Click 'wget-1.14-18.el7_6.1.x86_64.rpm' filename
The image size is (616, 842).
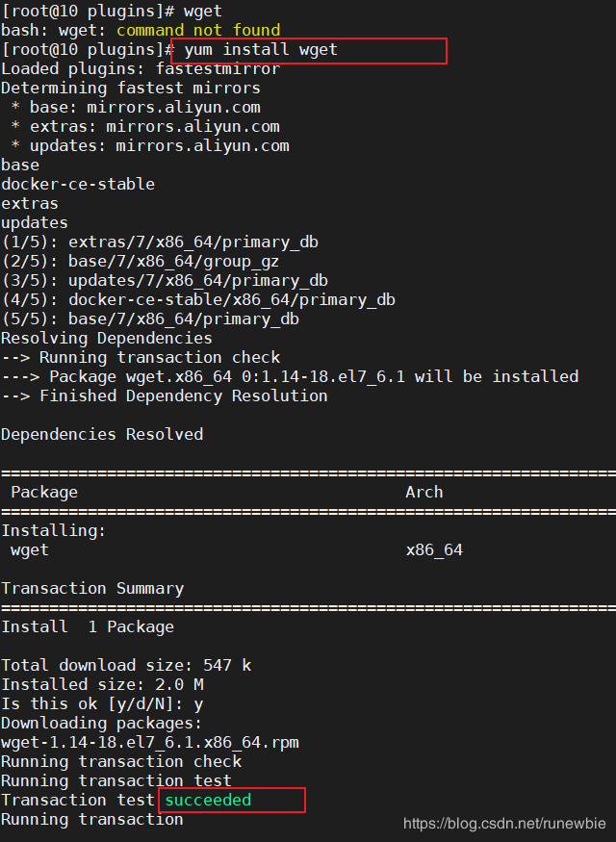150,743
